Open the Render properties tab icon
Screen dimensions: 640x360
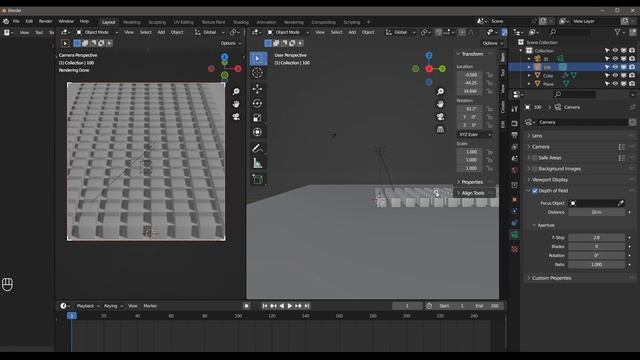(514, 123)
